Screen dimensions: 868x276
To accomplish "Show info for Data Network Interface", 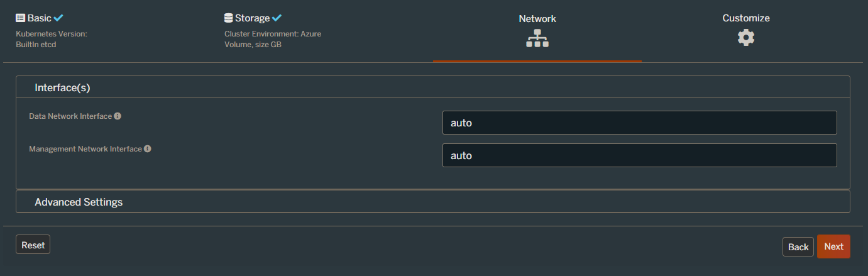I will (118, 116).
